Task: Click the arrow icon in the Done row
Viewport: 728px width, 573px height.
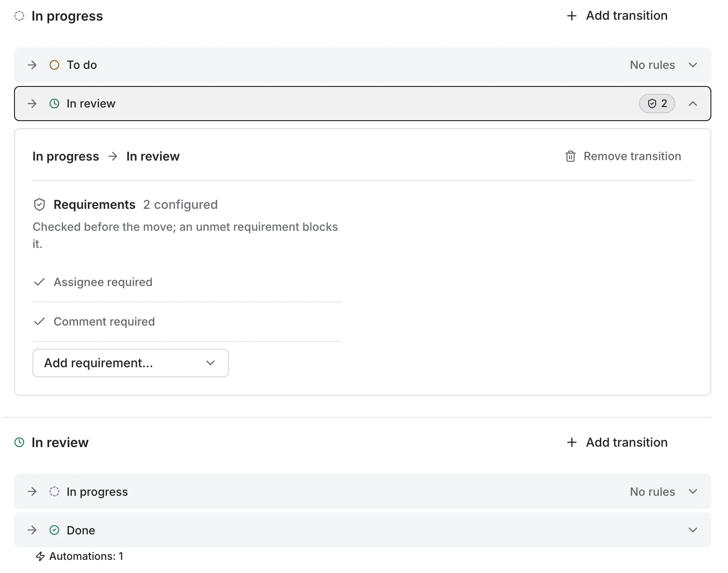Action: point(32,530)
